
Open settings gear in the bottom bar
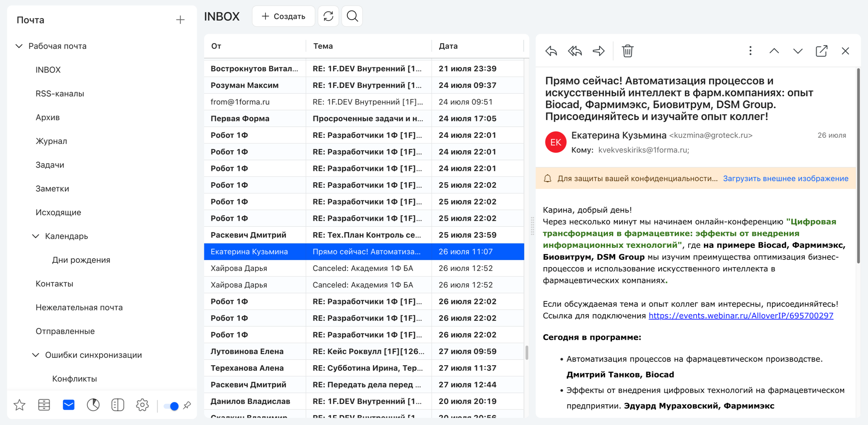[x=142, y=405]
